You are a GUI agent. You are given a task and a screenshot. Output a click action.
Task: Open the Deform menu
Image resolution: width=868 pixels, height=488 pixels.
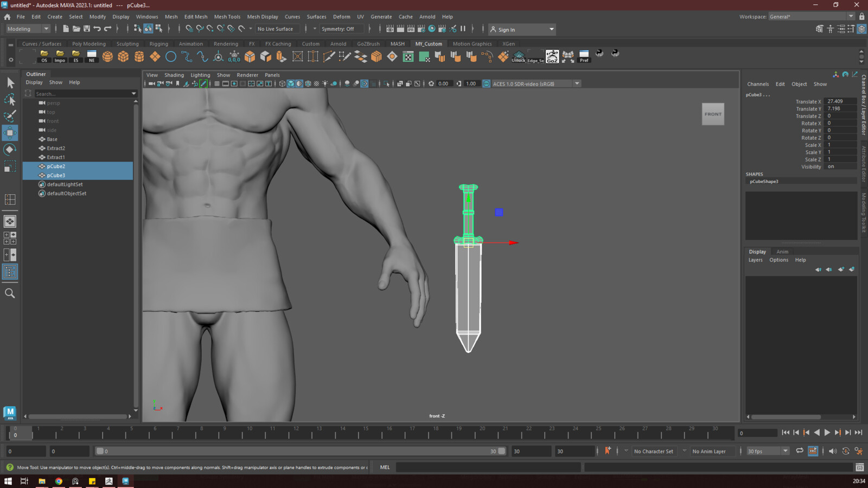point(341,17)
